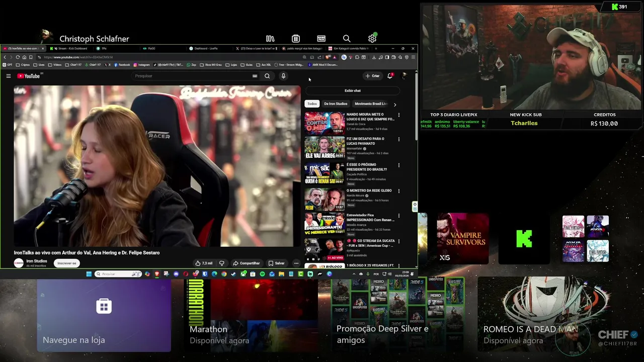Open the Xbox dashboard library icon
644x362 pixels.
270,39
